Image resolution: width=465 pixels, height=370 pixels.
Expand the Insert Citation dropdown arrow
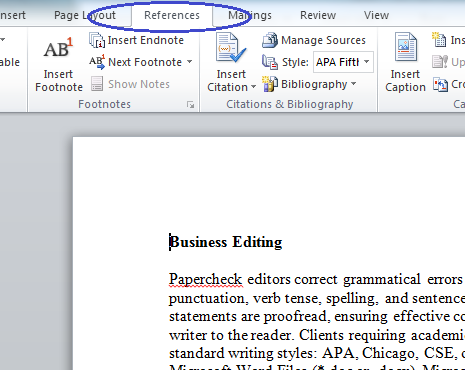pos(253,87)
